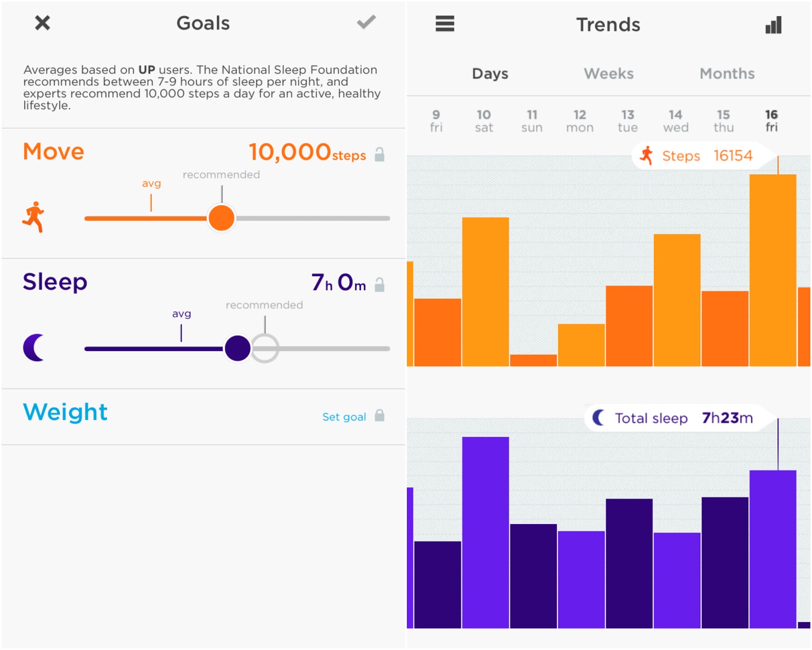Save goals with the checkmark icon
The width and height of the screenshot is (812, 650).
click(x=366, y=22)
